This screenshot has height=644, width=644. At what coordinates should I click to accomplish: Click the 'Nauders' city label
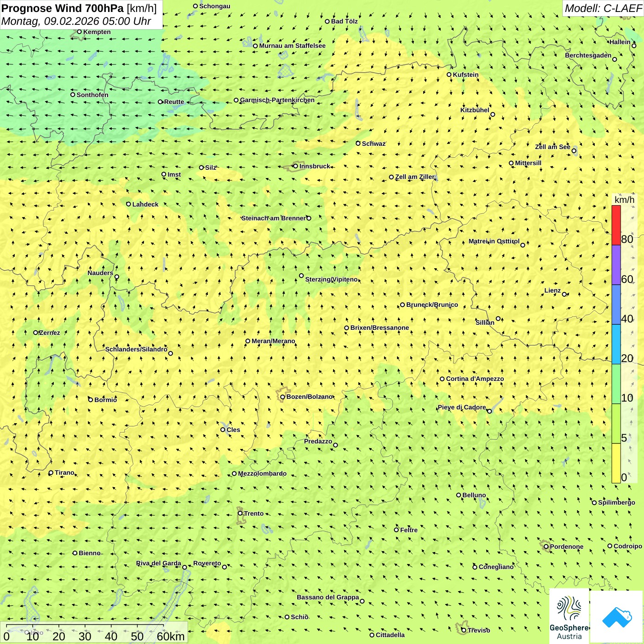[100, 273]
